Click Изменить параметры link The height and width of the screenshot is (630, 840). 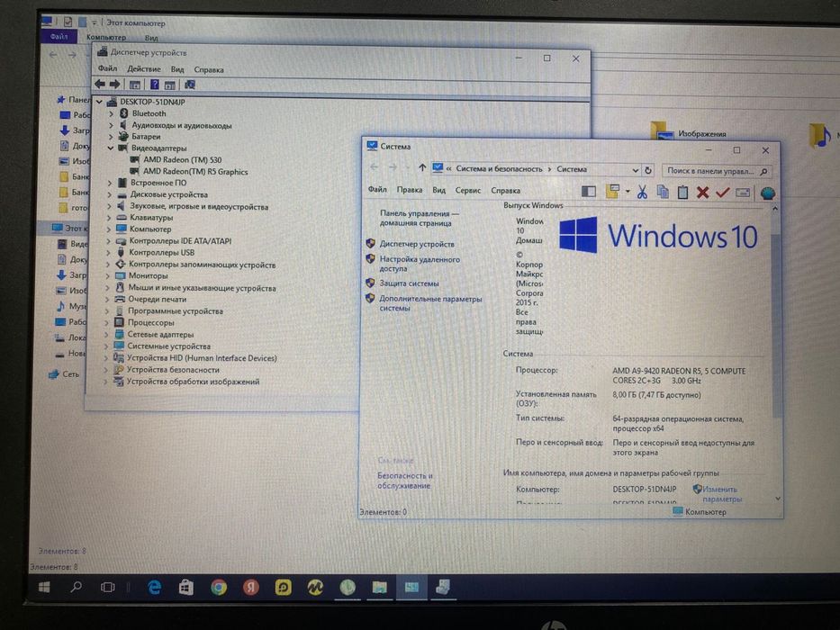coord(721,494)
